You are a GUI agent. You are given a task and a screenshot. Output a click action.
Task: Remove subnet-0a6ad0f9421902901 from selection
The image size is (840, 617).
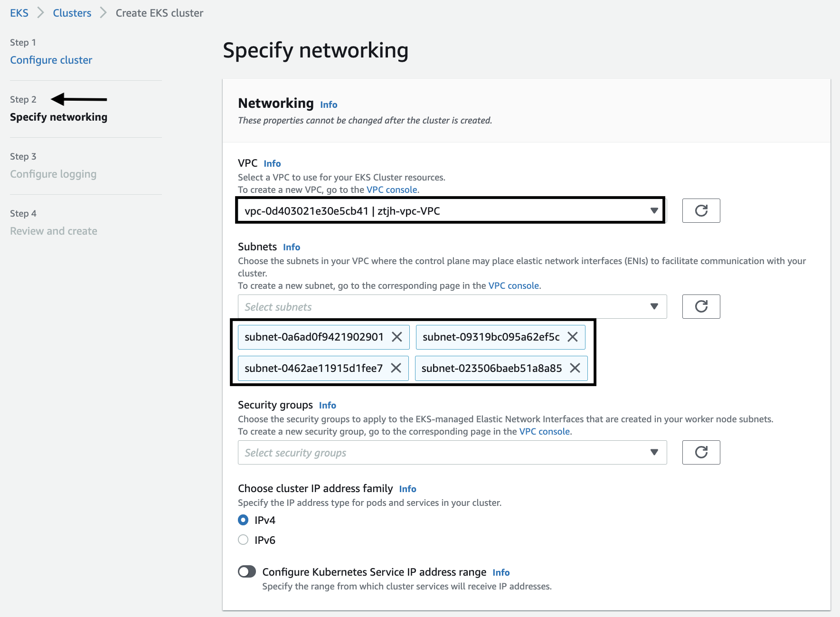click(397, 337)
